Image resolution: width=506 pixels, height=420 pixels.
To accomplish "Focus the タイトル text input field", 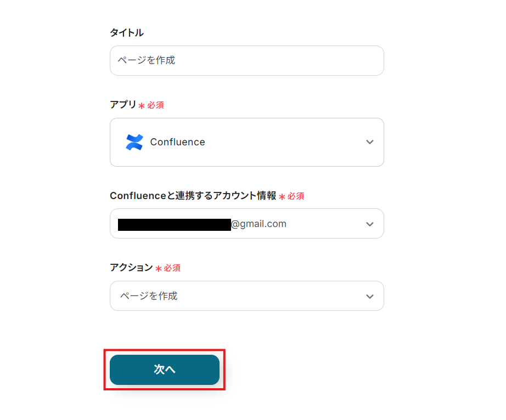I will (246, 60).
